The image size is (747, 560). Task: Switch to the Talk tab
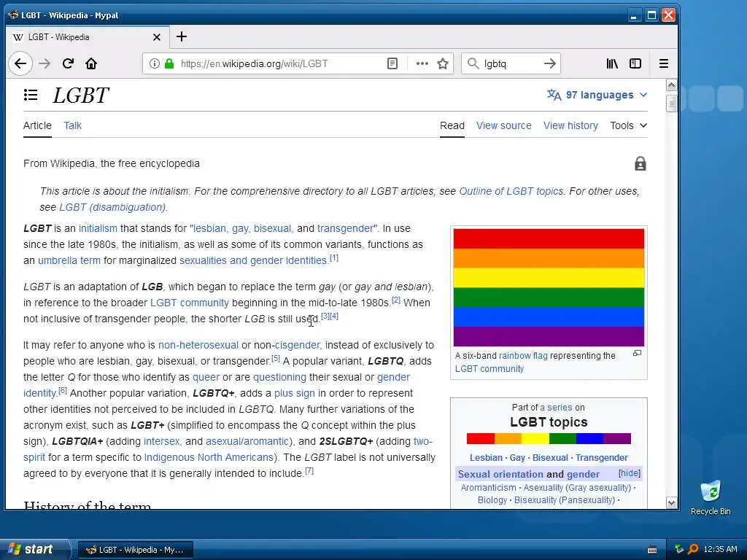tap(72, 125)
